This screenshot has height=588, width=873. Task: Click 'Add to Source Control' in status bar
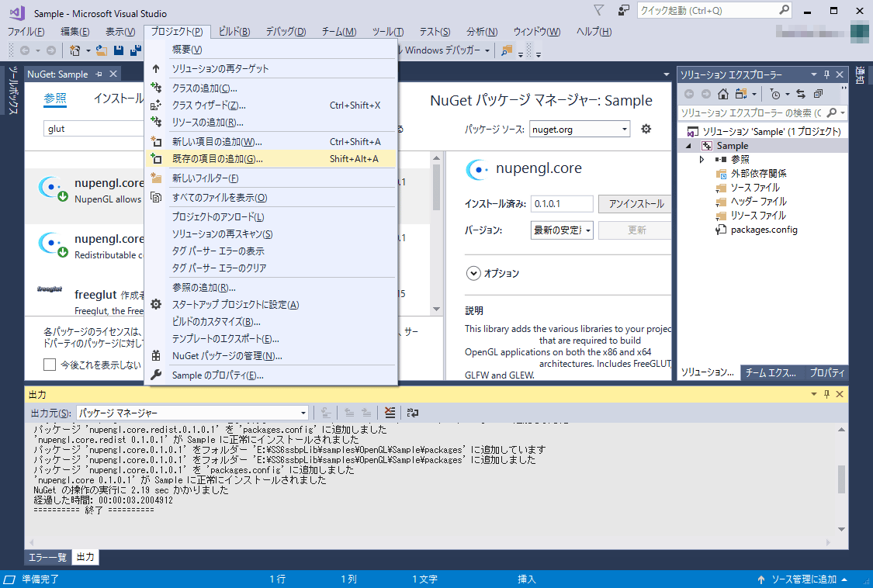[x=804, y=579]
